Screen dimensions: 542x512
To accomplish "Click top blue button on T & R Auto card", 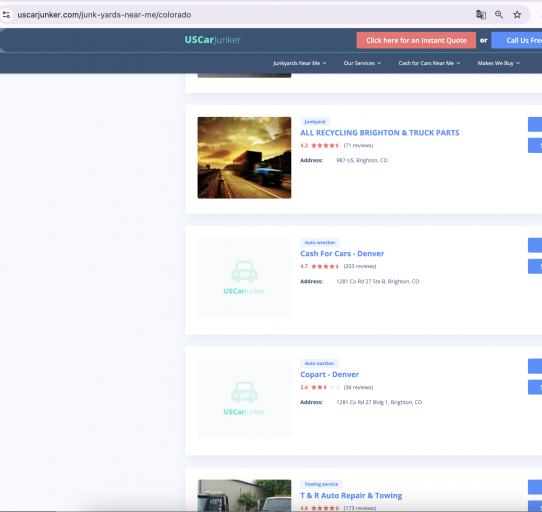I will coord(535,487).
